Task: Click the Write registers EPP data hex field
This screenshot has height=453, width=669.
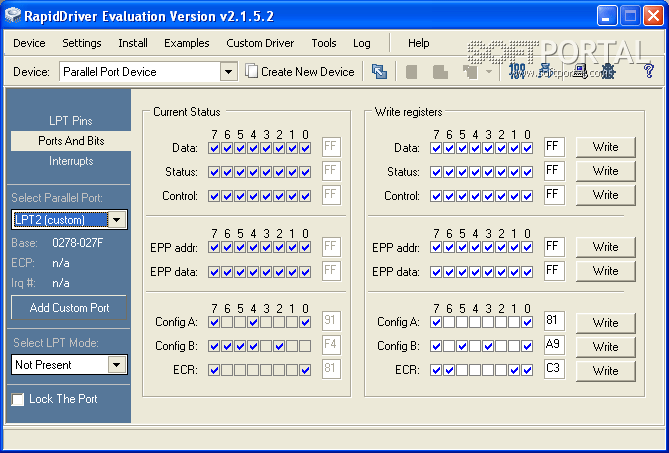Action: (554, 271)
